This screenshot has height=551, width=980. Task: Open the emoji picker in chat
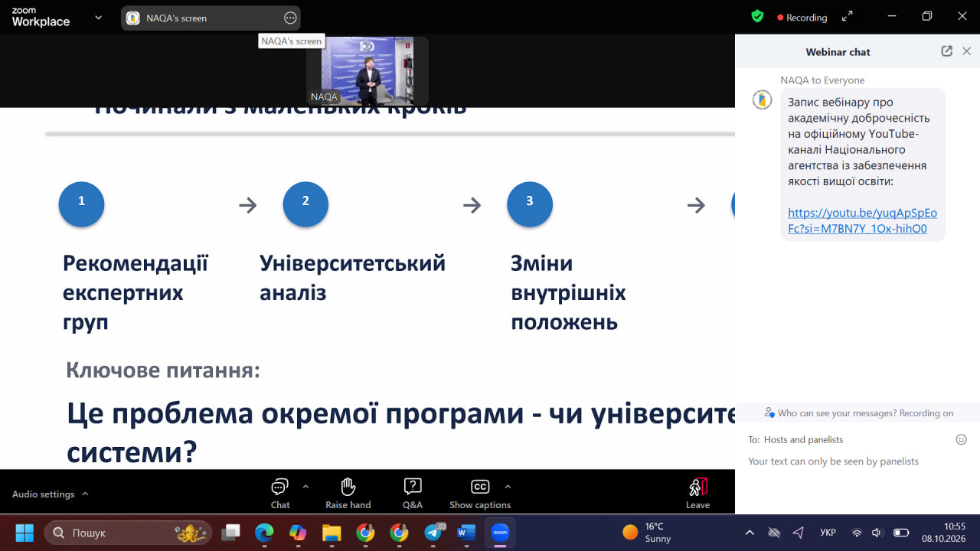(962, 439)
